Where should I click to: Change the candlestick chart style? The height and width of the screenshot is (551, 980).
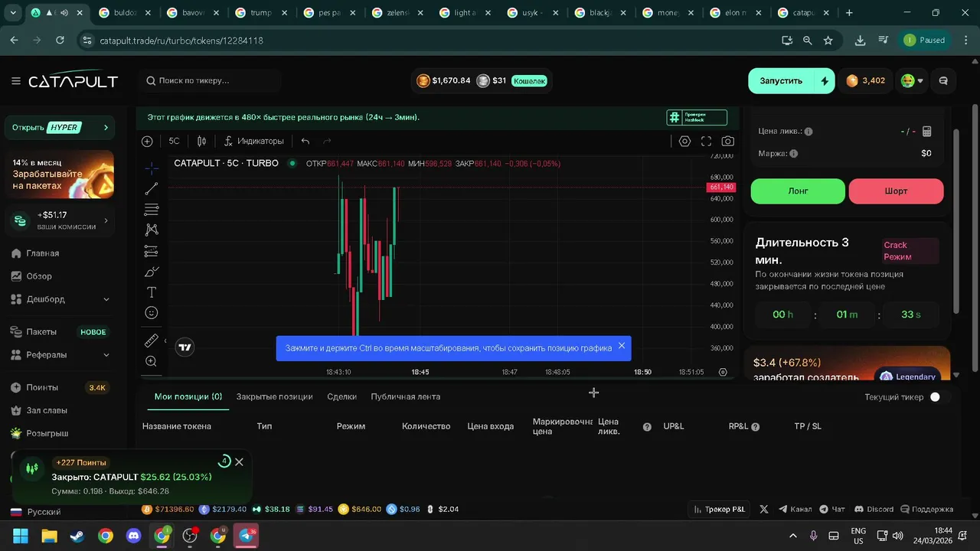click(x=201, y=141)
